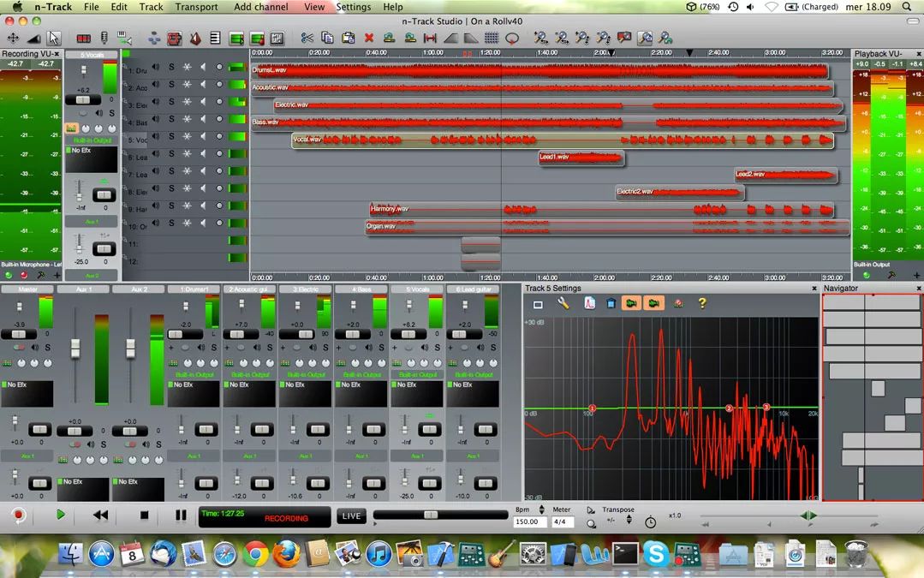Solo the Master channel in the mixer
Screen dimensions: 924x578
(47, 348)
